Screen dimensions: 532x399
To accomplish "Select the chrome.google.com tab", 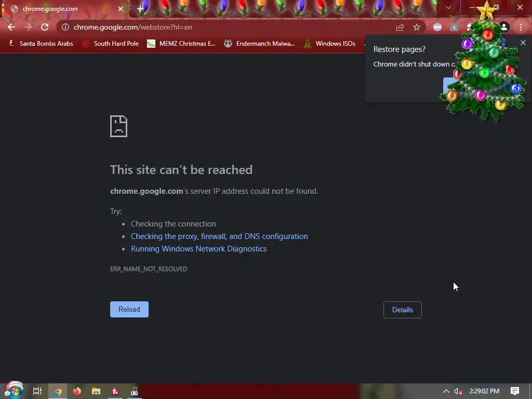I will [64, 9].
